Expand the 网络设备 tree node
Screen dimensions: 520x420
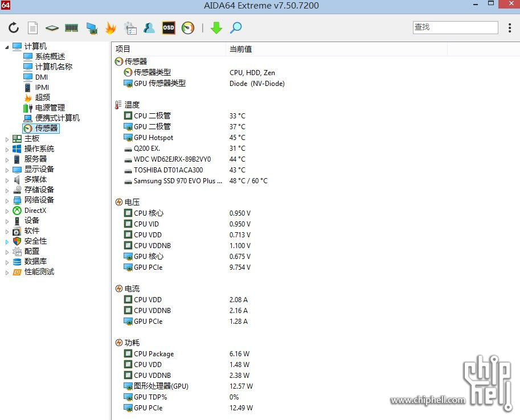point(7,201)
